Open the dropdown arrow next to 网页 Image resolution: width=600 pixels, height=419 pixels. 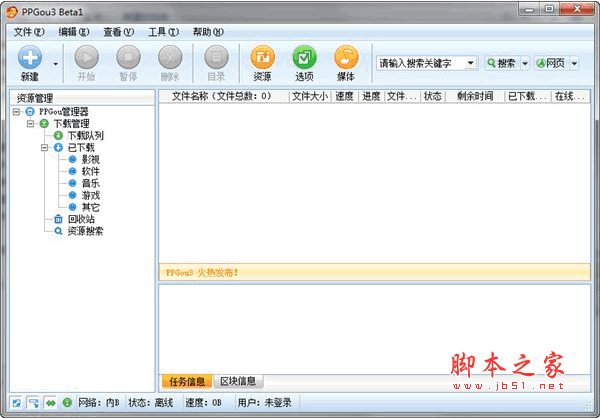[x=574, y=64]
